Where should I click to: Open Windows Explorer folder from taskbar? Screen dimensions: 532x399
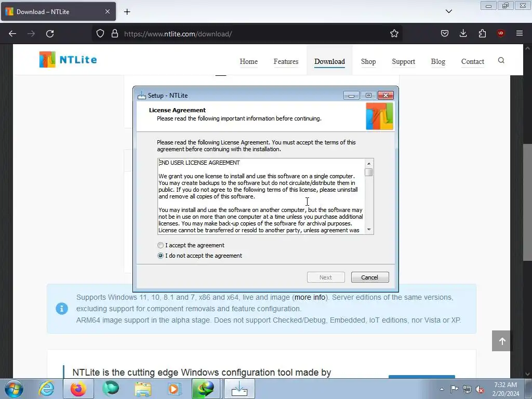coord(143,389)
